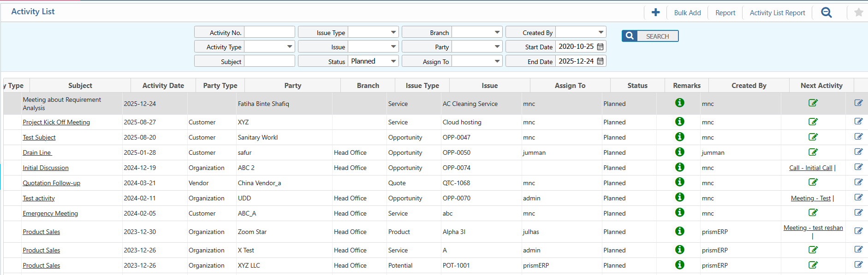Open the magnifier search icon in header
Screen dimensions: 868x275
click(826, 12)
